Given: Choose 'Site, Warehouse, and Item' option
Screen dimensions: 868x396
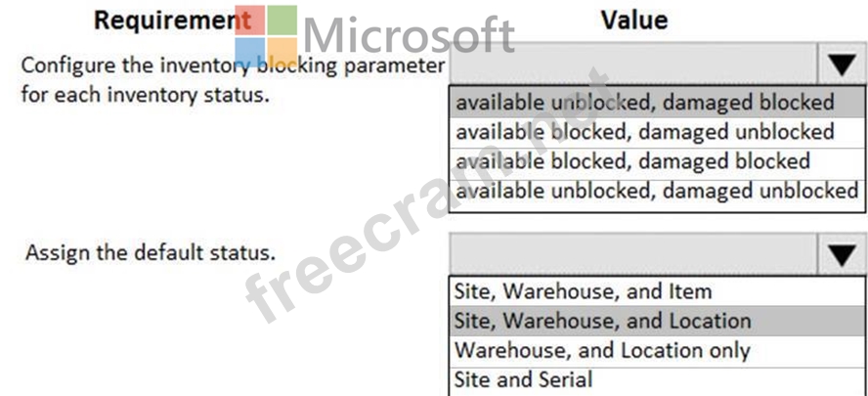Looking at the screenshot, I should [x=583, y=291].
